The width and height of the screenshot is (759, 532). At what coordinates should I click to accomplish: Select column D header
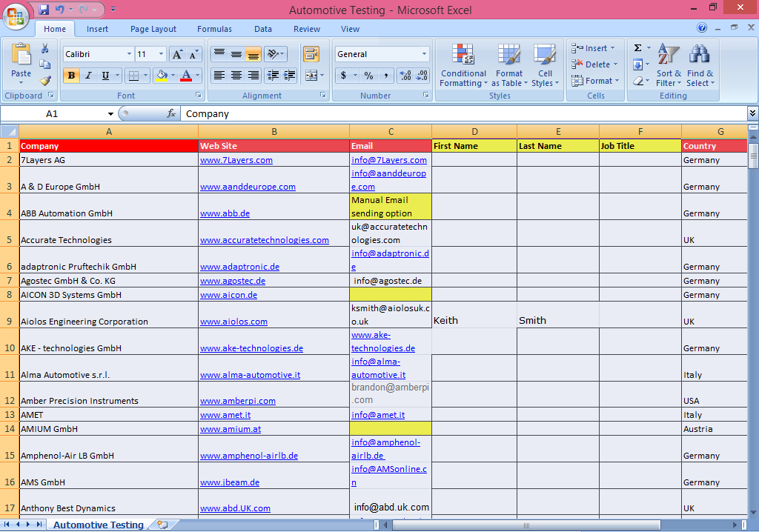pos(474,132)
